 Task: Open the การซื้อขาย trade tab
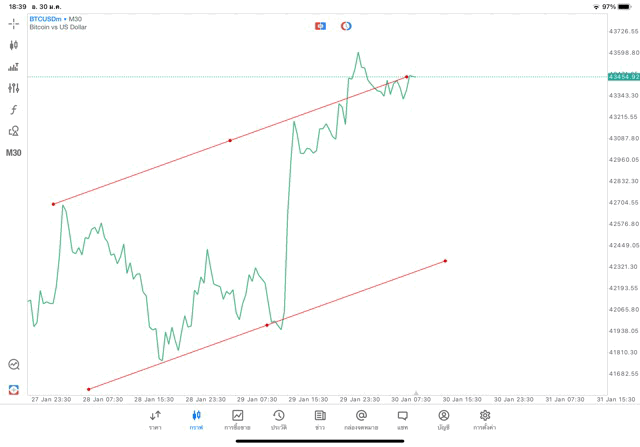(x=238, y=419)
